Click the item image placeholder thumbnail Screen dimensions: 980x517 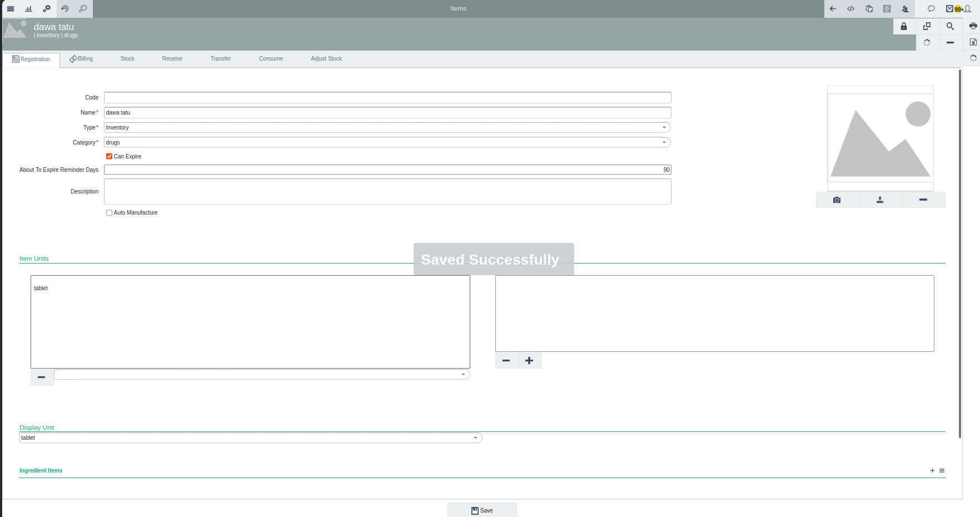click(880, 138)
